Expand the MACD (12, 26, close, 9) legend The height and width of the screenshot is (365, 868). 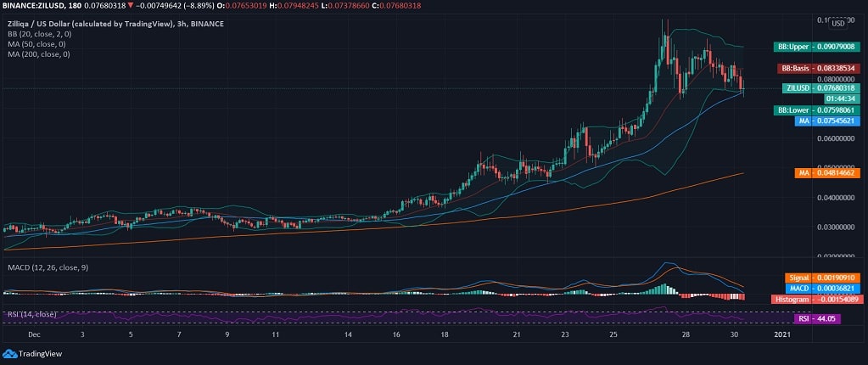(48, 268)
